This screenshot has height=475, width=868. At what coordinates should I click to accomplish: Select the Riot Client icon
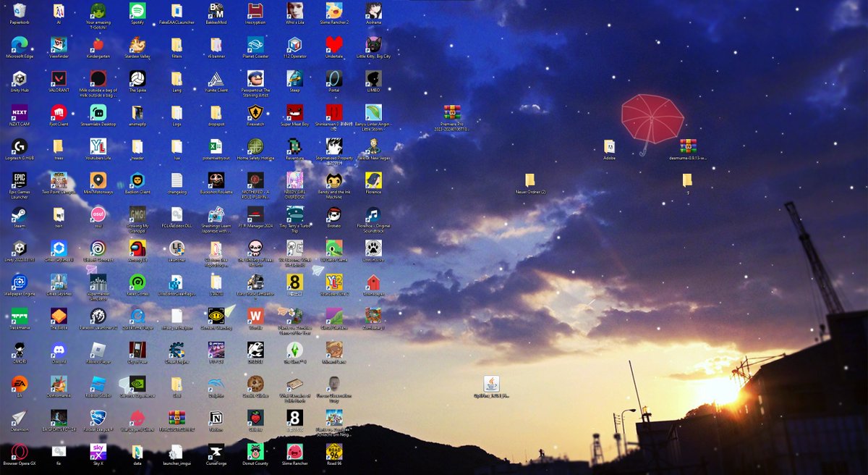(59, 112)
